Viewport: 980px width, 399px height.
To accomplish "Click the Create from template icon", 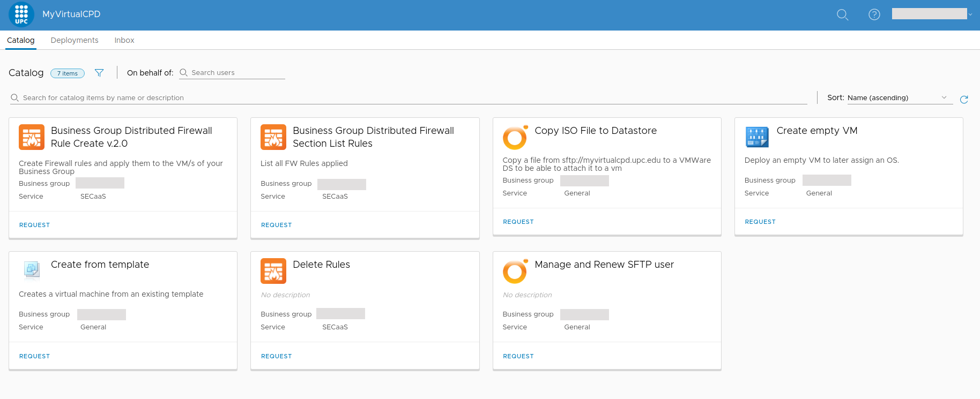I will (x=32, y=270).
